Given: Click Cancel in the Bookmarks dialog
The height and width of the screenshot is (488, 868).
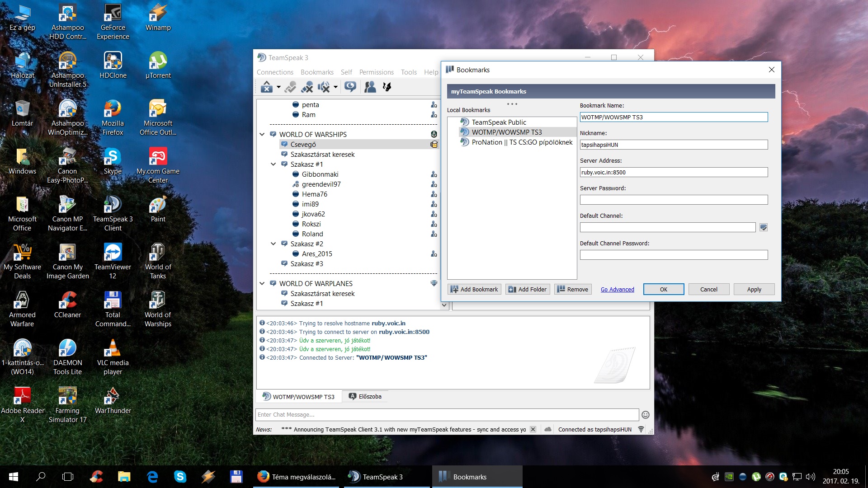Looking at the screenshot, I should [x=708, y=289].
